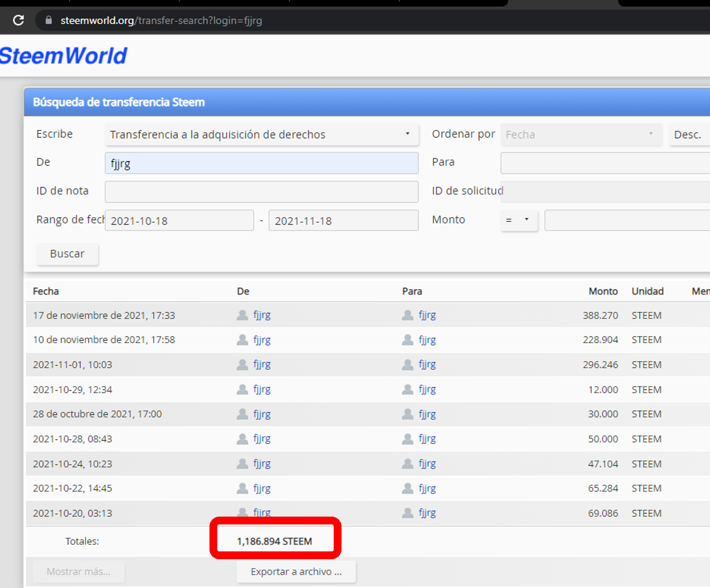Click recipient avatar icon in 228.904 row

coord(408,340)
